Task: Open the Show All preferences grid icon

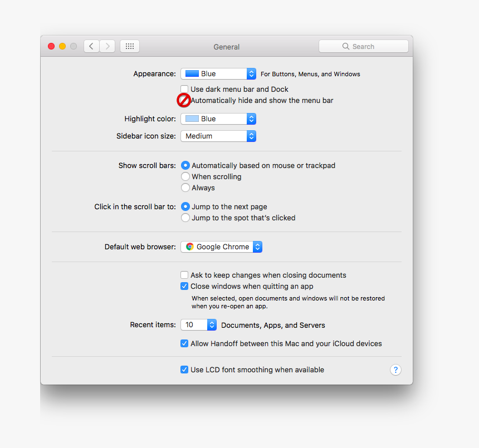Action: point(129,46)
